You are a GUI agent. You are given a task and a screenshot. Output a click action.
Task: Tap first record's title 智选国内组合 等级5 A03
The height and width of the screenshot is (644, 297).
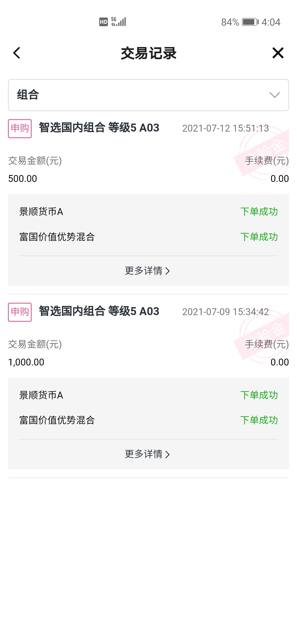point(99,128)
